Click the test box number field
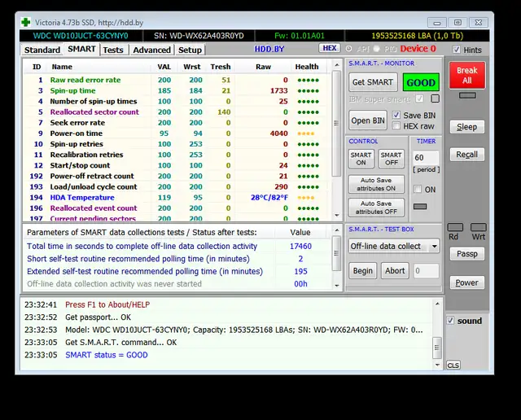 point(427,271)
